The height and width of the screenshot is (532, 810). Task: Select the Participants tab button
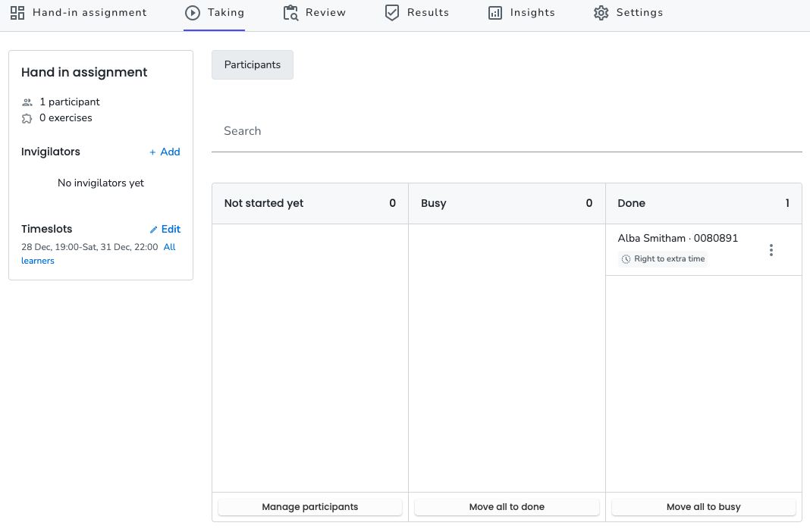pos(253,65)
